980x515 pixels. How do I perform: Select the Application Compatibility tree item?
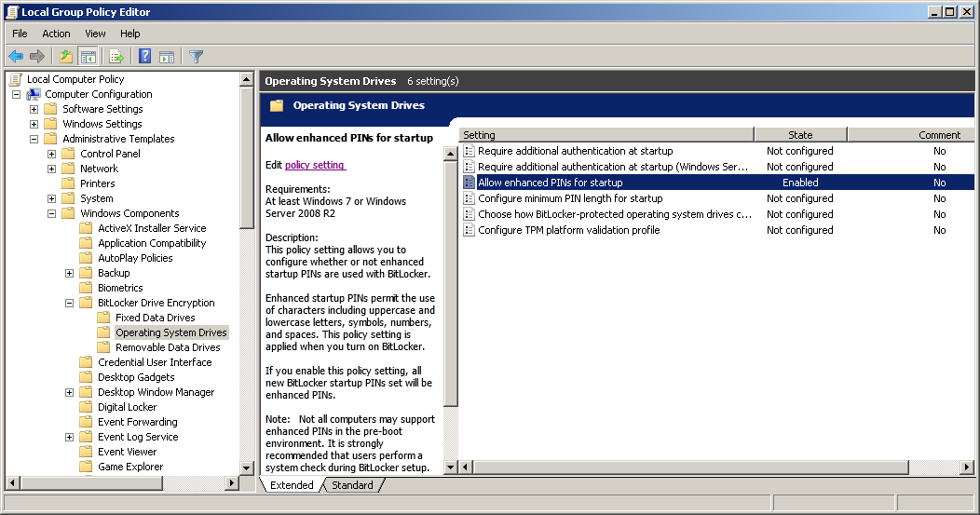coord(152,243)
